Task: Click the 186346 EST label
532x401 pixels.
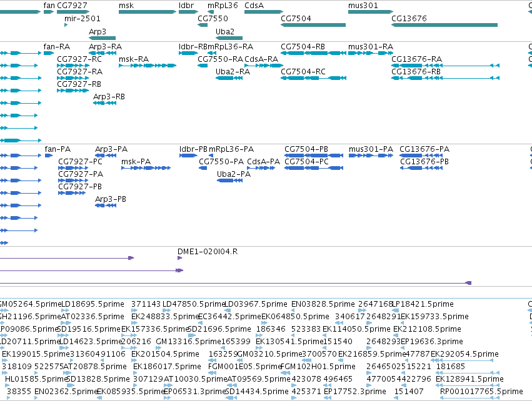Action: click(271, 329)
